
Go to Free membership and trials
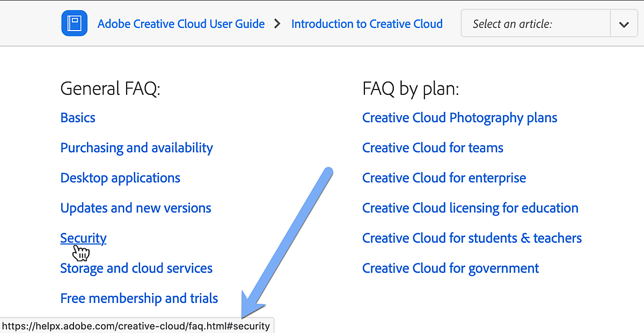tap(139, 298)
